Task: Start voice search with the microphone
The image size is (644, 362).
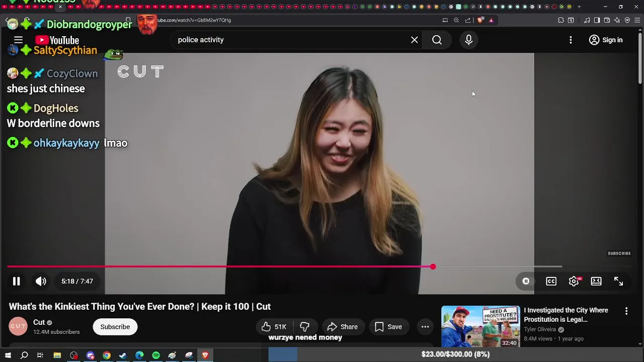Action: coord(468,40)
